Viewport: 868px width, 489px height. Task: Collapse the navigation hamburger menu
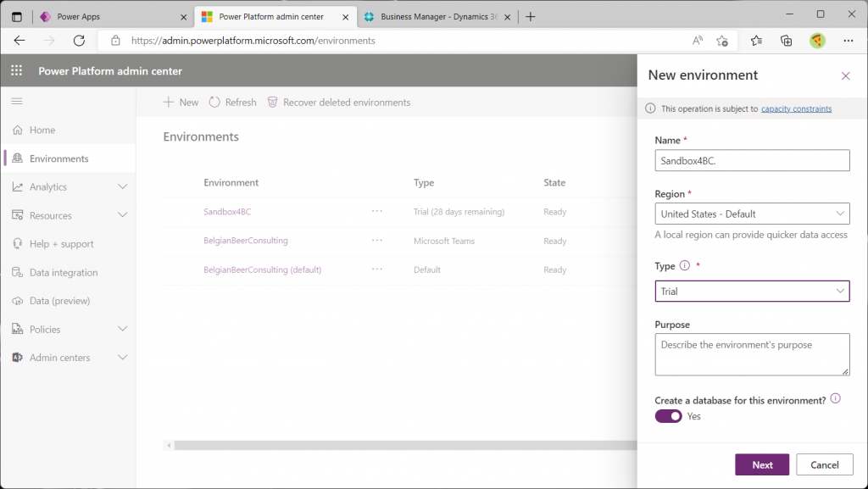[17, 101]
